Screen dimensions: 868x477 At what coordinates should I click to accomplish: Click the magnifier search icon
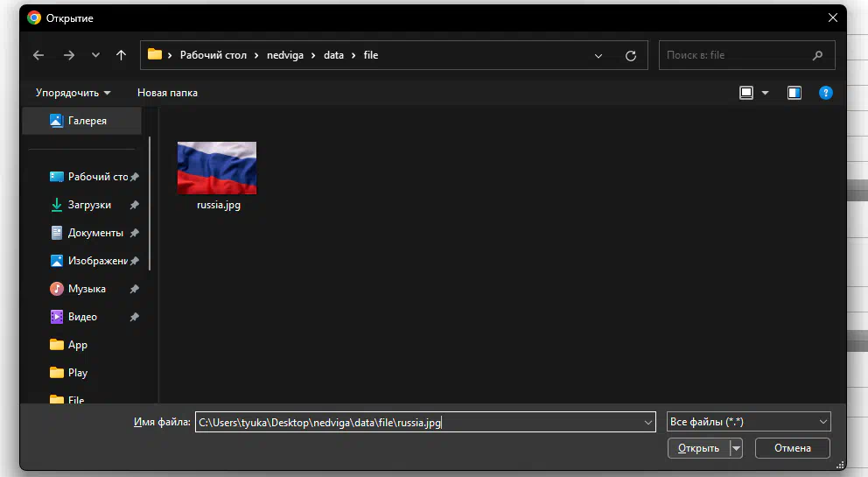point(817,55)
